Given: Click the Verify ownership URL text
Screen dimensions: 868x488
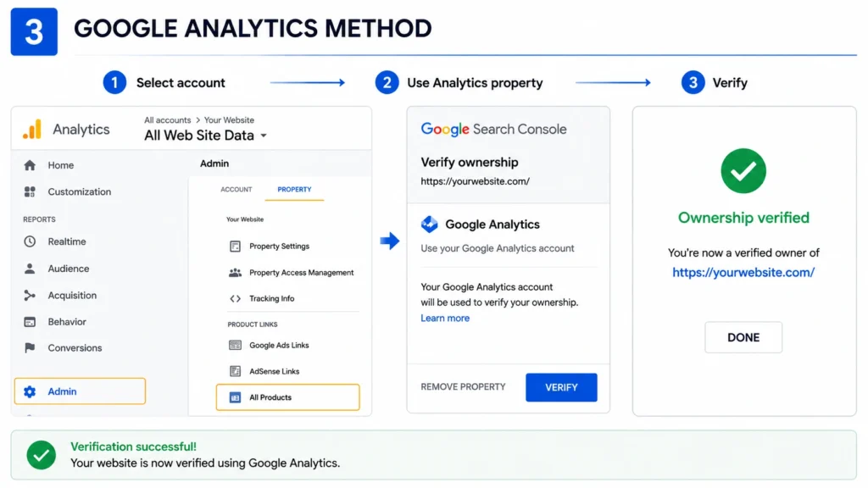Looking at the screenshot, I should tap(475, 181).
